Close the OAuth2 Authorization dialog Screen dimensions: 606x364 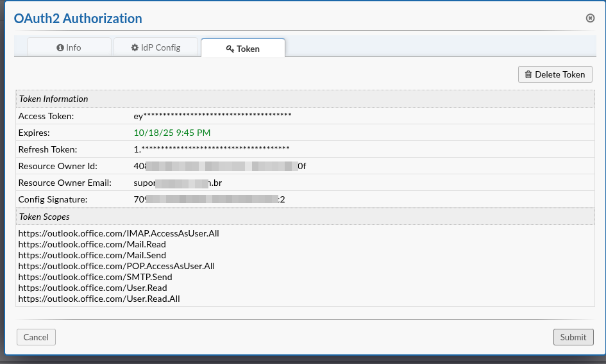point(590,19)
